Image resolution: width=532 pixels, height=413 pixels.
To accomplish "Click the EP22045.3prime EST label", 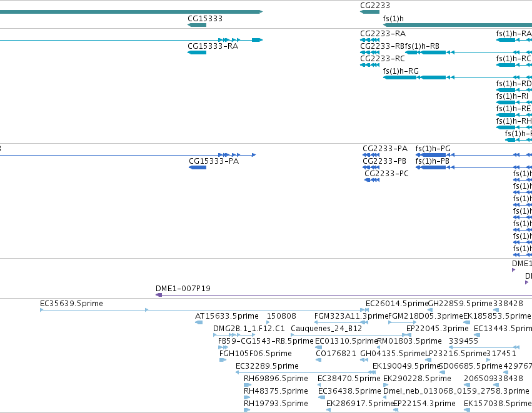I will tap(438, 329).
